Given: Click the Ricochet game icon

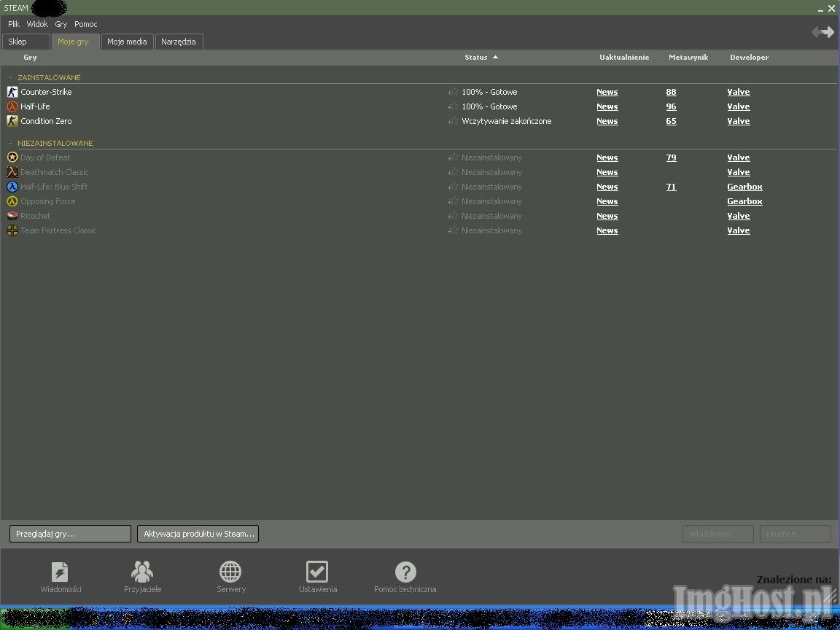Looking at the screenshot, I should click(x=12, y=216).
